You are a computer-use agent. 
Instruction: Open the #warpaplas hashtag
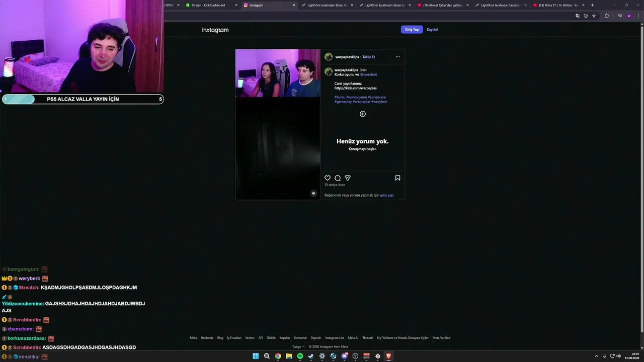pyautogui.click(x=362, y=102)
